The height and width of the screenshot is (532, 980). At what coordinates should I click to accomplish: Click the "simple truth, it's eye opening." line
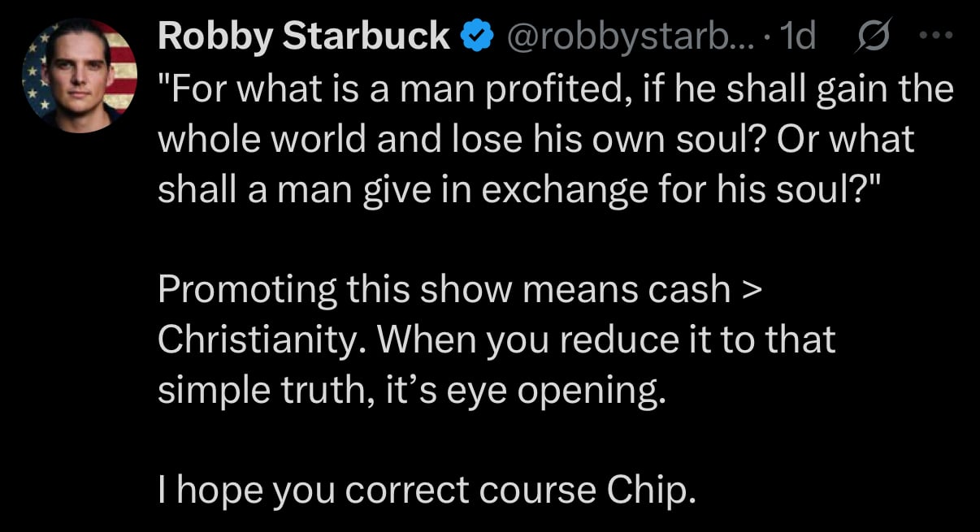[410, 391]
